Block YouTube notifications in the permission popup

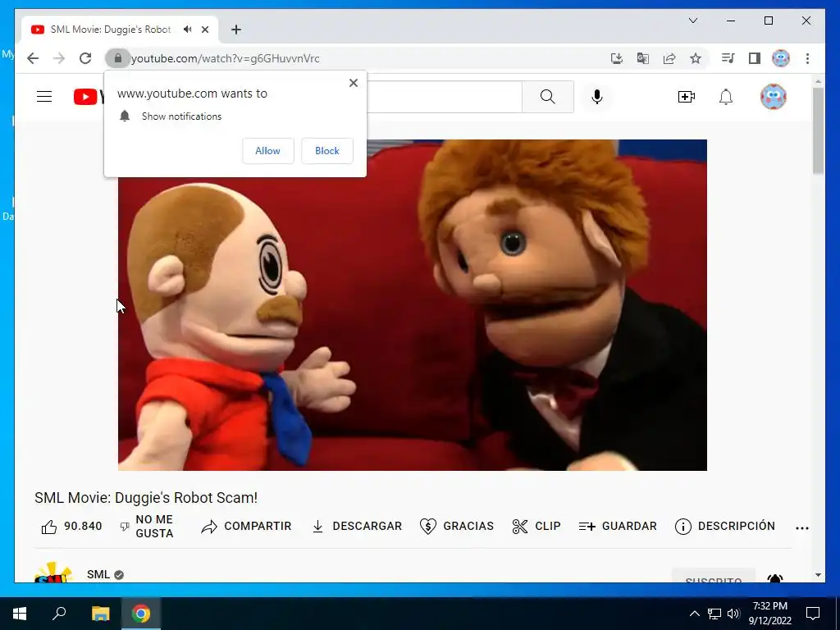click(326, 151)
